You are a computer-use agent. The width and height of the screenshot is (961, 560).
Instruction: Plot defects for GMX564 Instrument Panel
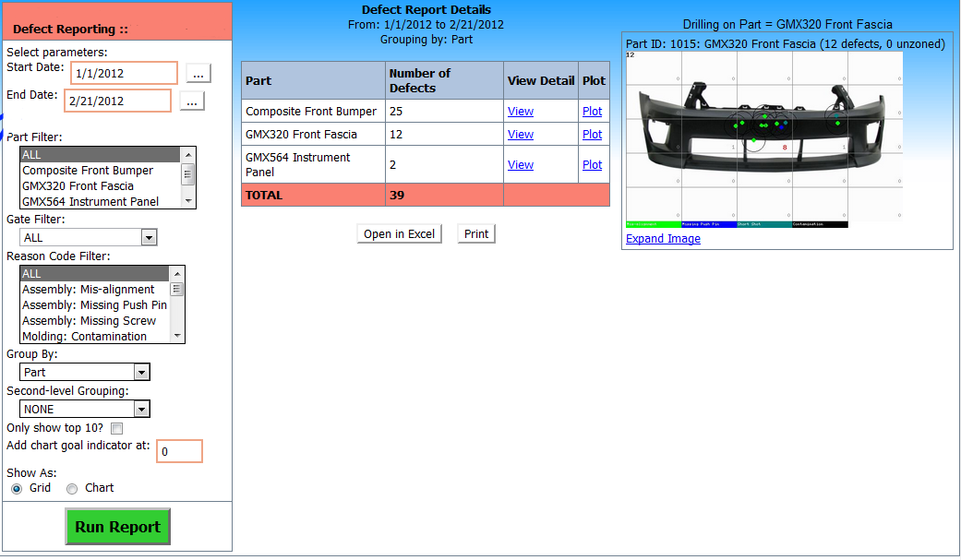[593, 165]
